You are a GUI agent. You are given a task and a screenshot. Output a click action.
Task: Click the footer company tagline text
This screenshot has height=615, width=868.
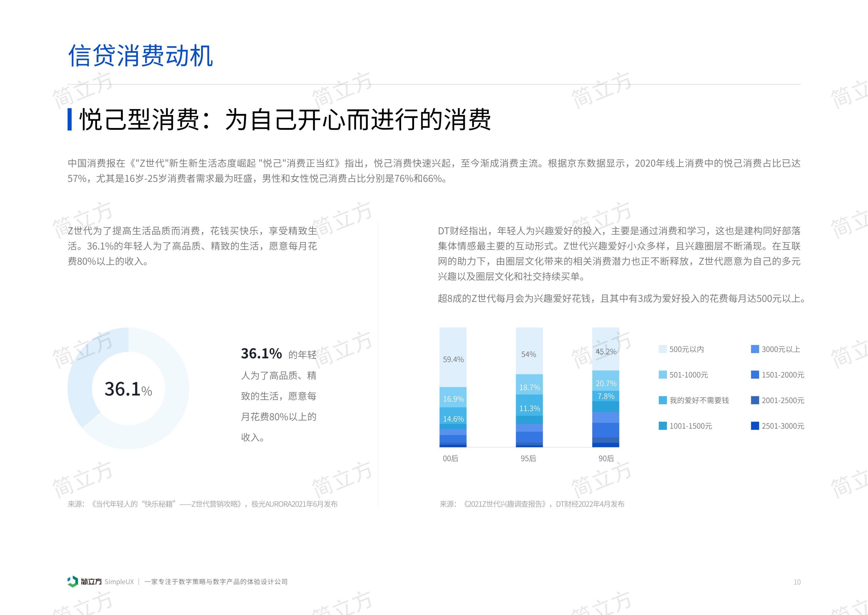216,582
